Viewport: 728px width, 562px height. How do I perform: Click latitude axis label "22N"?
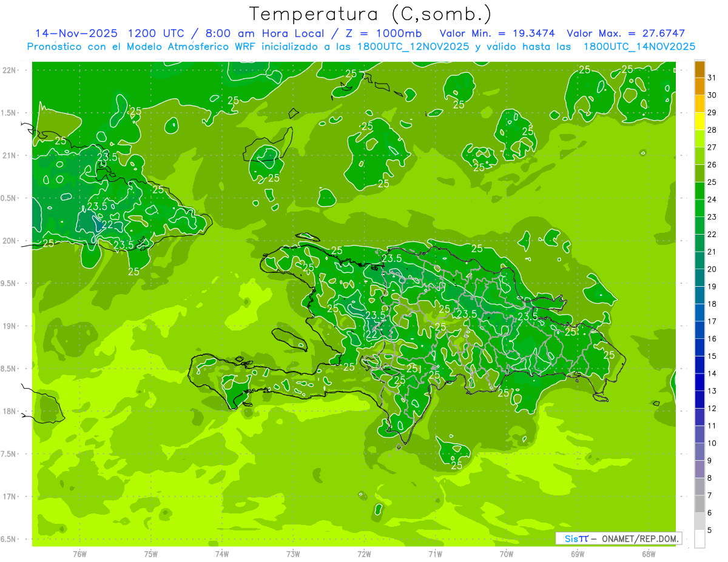[x=10, y=70]
